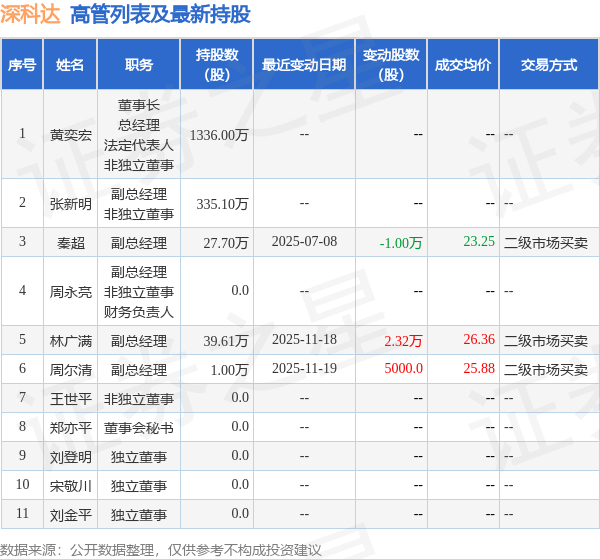Click the average price 23.25

click(479, 241)
